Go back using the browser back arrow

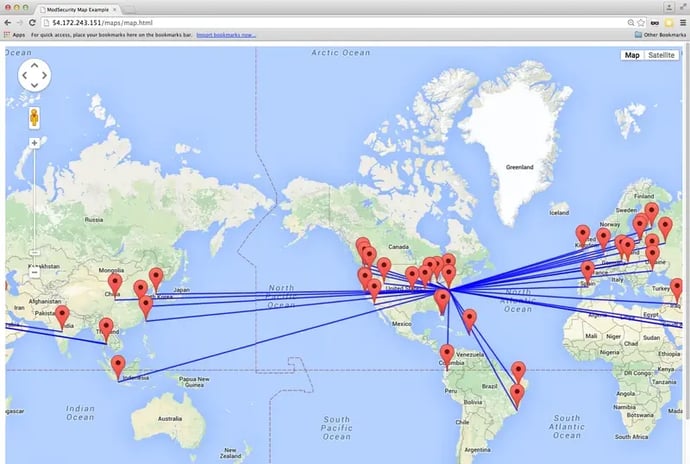click(x=8, y=21)
